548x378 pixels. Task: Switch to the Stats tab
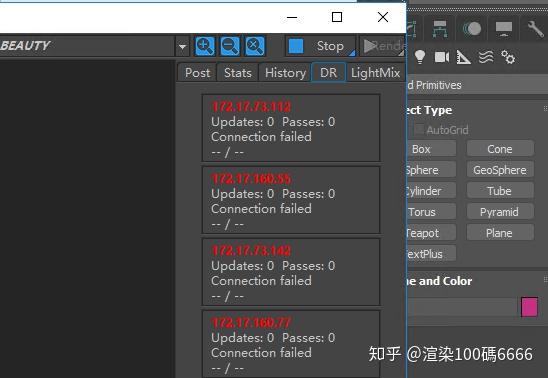tap(238, 73)
